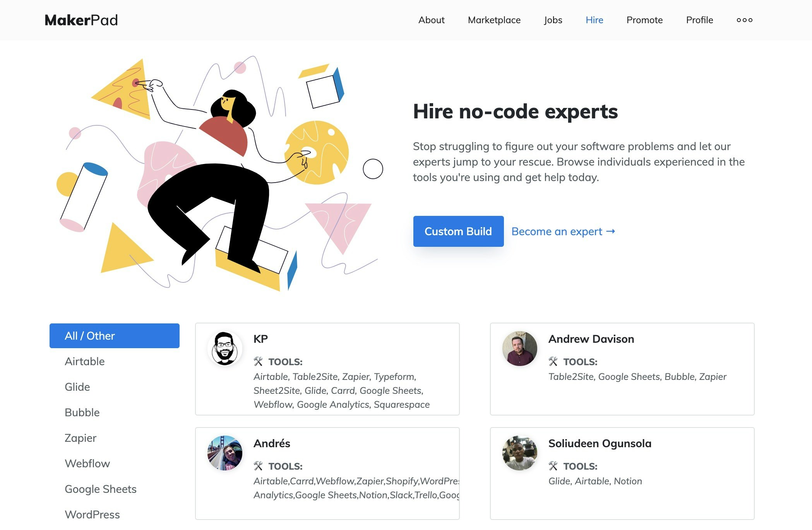Click Soliudeen Ogunsola's avatar

point(520,453)
